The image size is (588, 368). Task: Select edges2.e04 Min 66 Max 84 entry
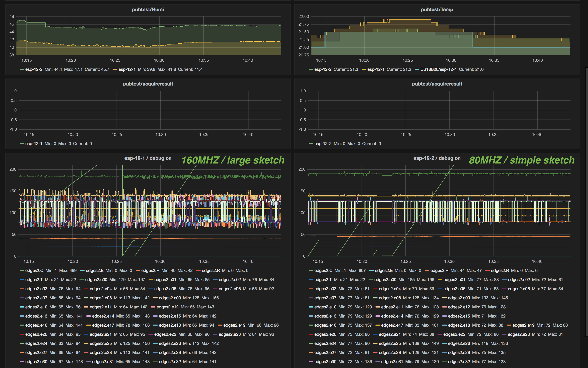(x=101, y=289)
